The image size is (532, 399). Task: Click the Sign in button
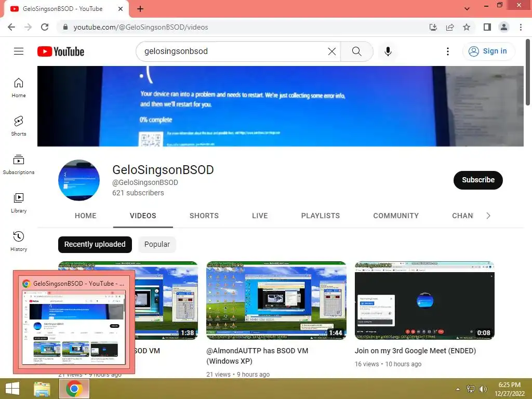488,51
